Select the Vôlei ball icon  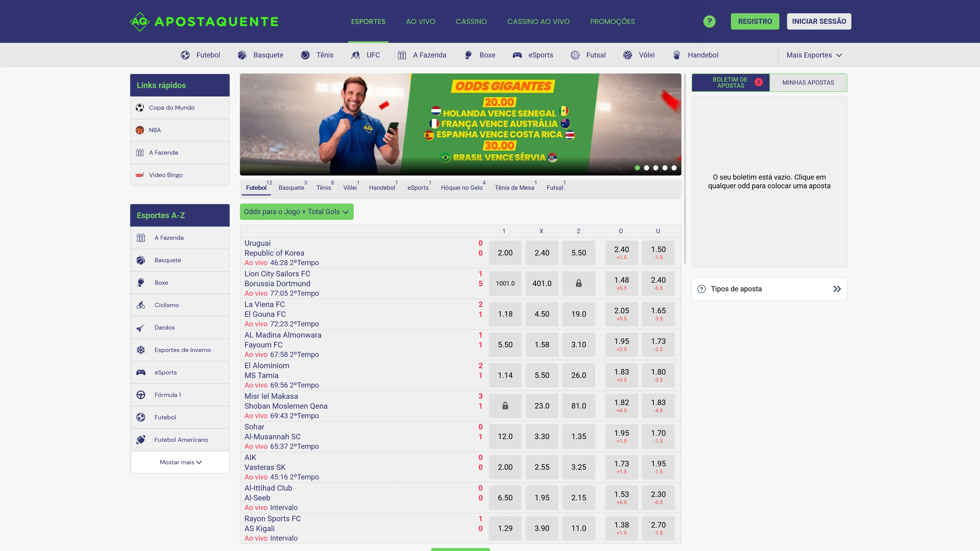tap(628, 55)
